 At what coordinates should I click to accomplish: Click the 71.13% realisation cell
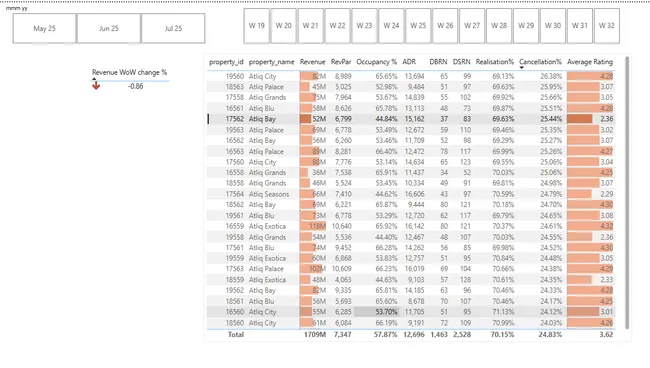[x=503, y=312]
